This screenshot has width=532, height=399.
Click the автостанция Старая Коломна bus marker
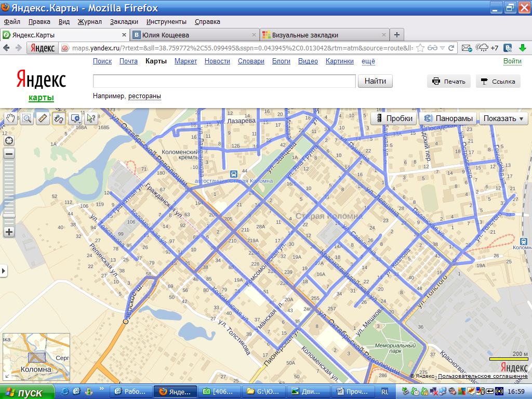233,174
